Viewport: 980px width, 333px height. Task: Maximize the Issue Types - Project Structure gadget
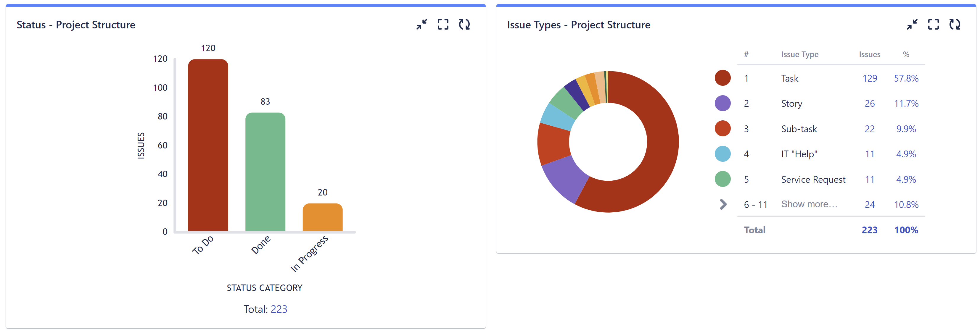pos(934,24)
